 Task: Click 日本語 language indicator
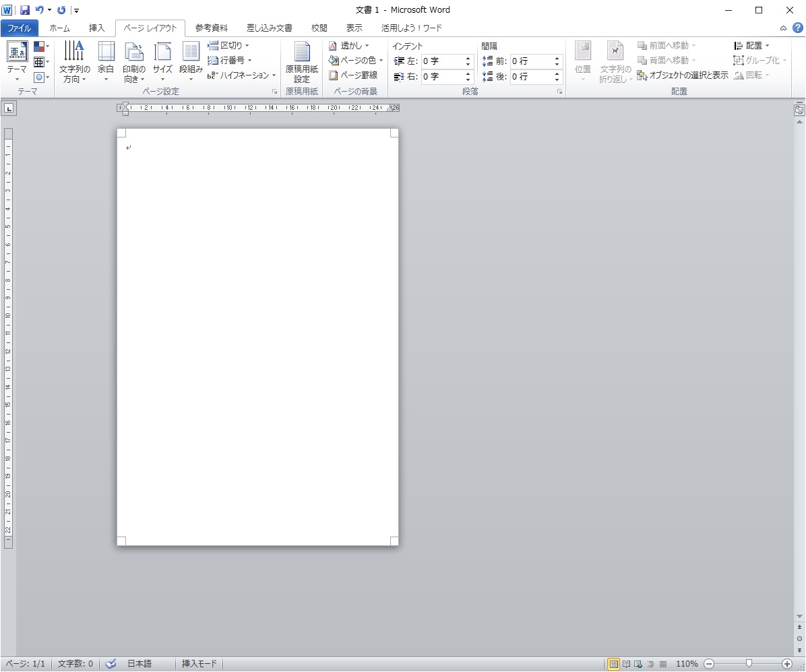click(139, 664)
